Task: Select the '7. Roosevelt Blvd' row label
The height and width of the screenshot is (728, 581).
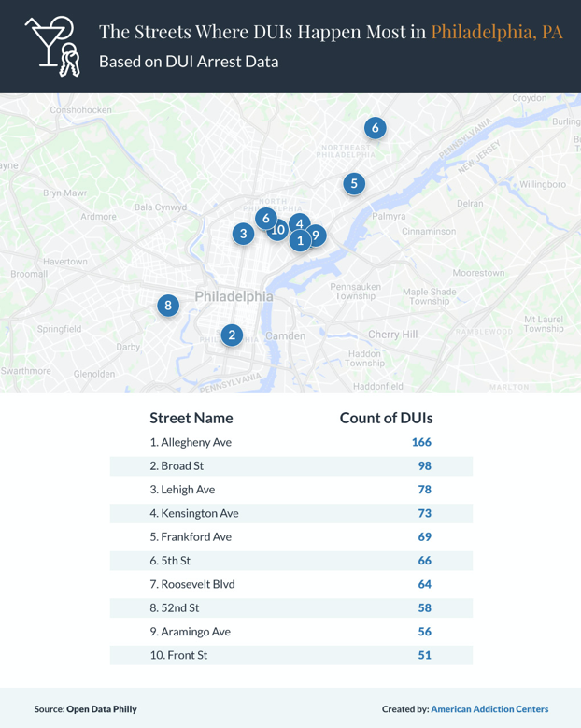Action: [x=192, y=584]
